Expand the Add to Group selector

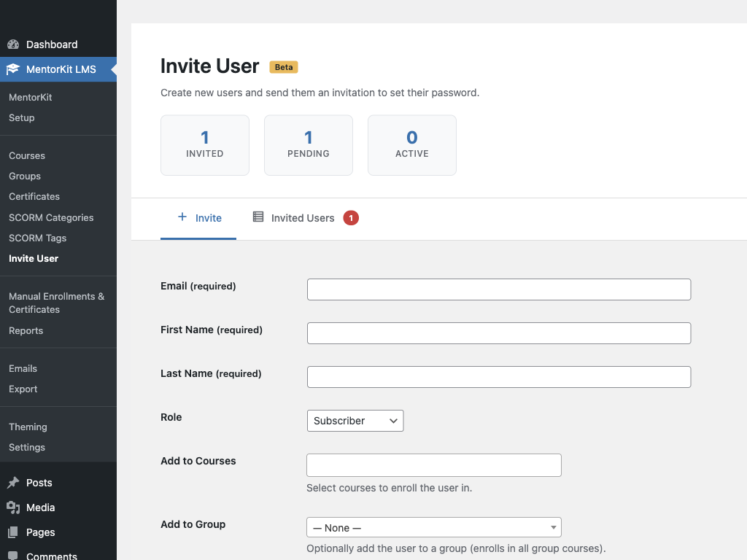pyautogui.click(x=434, y=527)
